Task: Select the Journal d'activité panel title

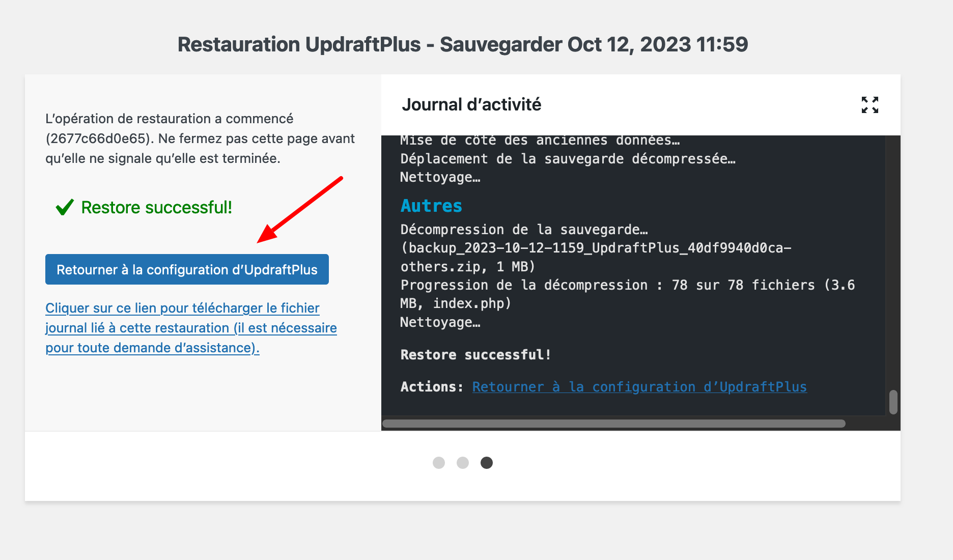Action: tap(472, 104)
